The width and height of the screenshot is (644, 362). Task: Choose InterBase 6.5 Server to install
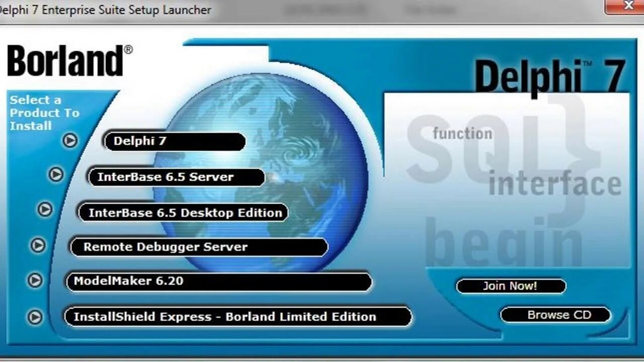tap(176, 177)
